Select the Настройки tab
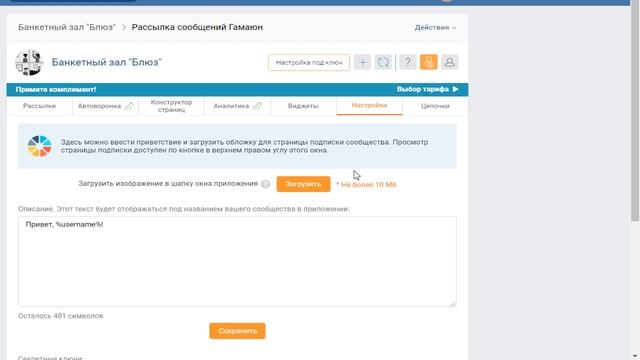Image resolution: width=640 pixels, height=360 pixels. click(x=369, y=105)
